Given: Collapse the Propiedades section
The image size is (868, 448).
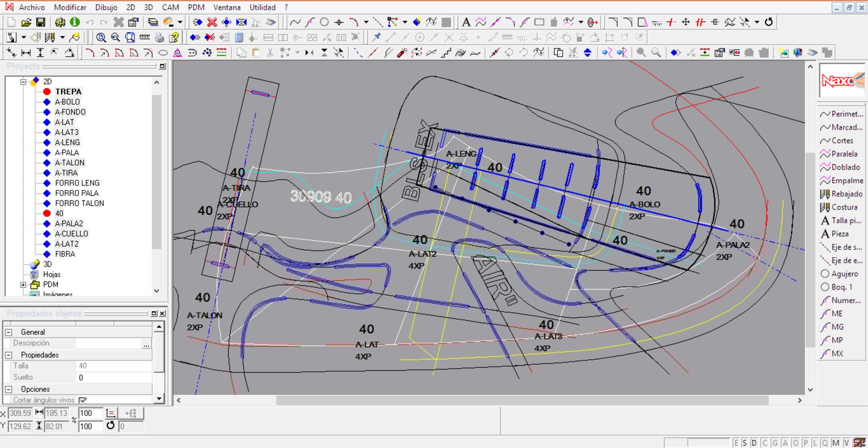Looking at the screenshot, I should point(9,355).
